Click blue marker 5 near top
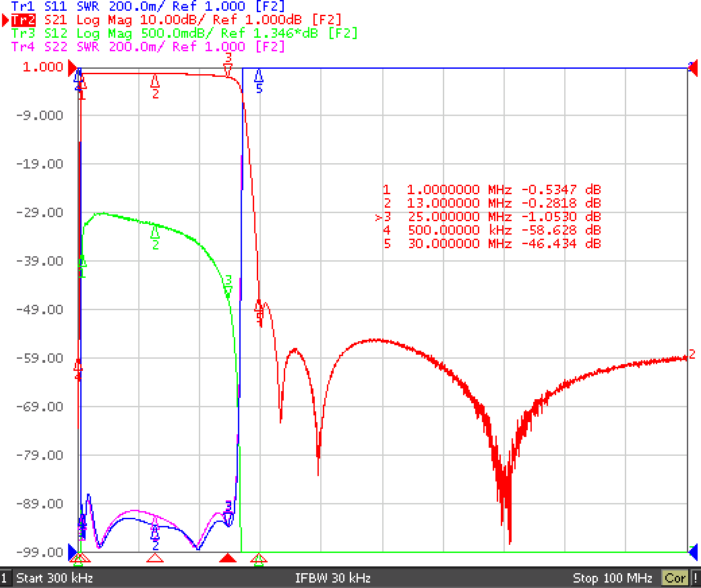Viewport: 701px width, 588px height. coord(259,81)
